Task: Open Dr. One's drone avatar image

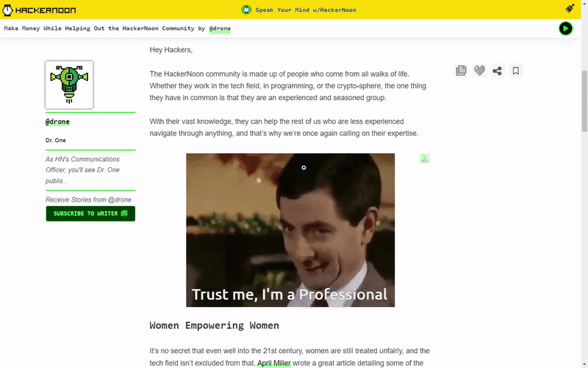Action: point(69,85)
